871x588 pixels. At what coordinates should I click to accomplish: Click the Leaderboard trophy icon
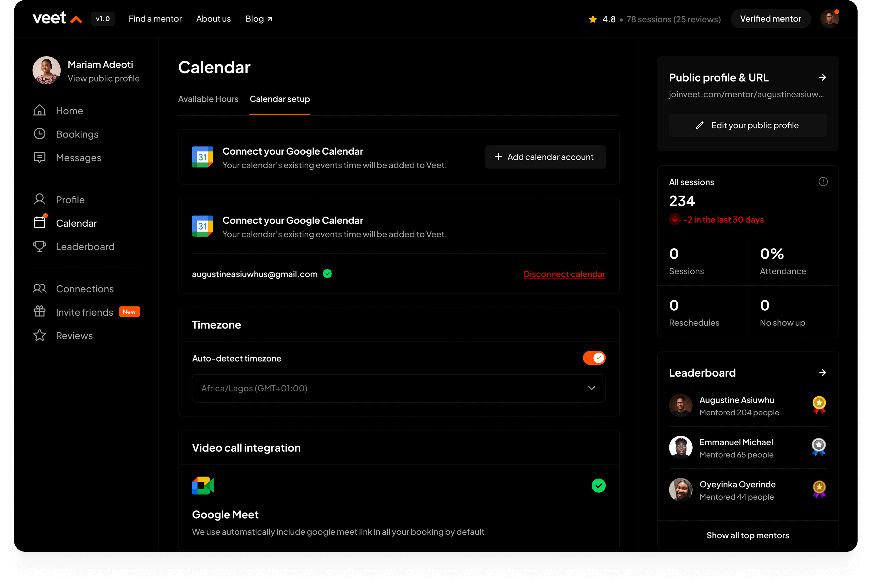39,246
